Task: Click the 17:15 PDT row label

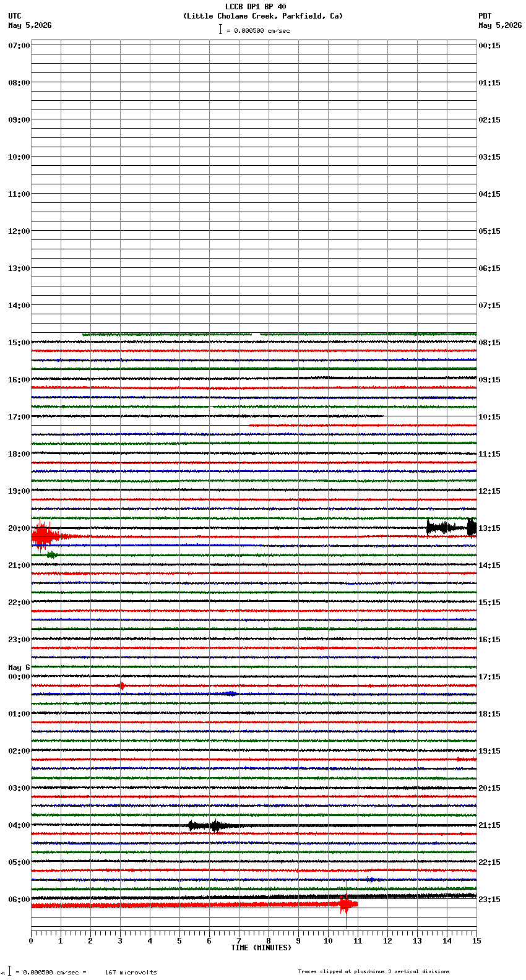Action: click(489, 677)
